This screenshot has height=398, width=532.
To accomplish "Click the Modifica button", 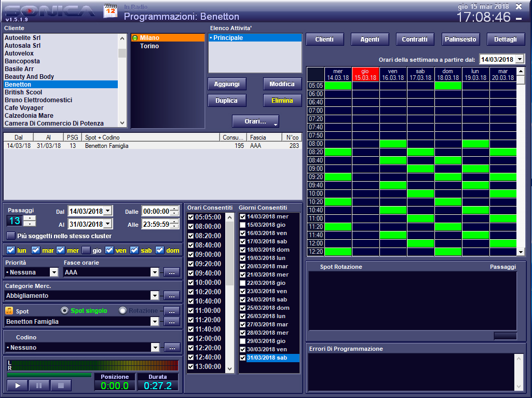I will pos(282,84).
